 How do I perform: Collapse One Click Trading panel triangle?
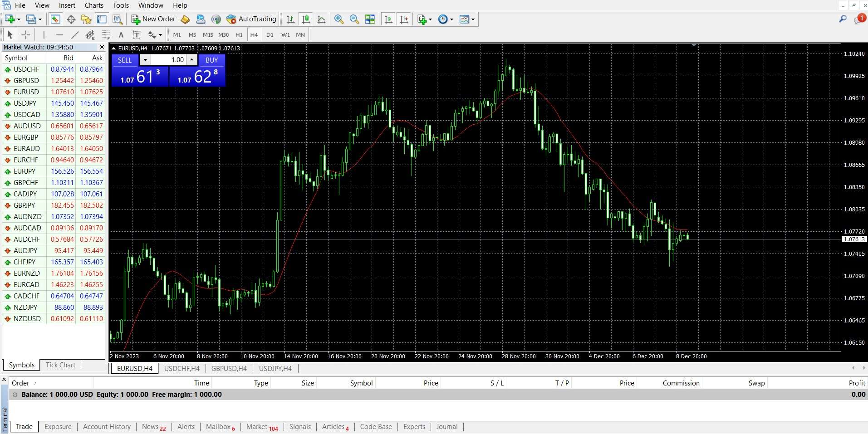click(x=114, y=48)
